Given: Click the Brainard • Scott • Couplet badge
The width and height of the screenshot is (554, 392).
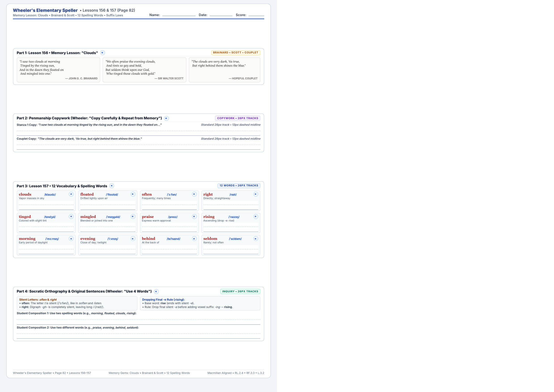Looking at the screenshot, I should [235, 53].
